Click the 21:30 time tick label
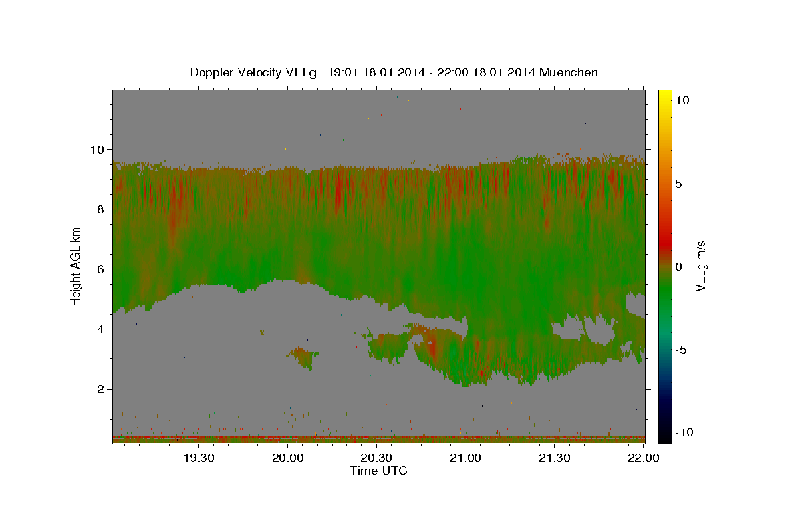 pos(554,458)
